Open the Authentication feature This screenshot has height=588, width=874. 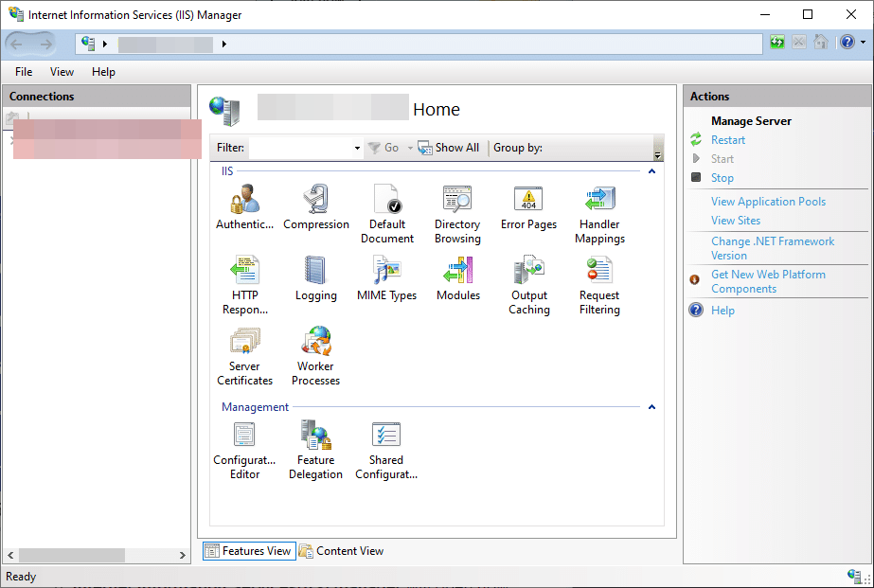[x=244, y=206]
